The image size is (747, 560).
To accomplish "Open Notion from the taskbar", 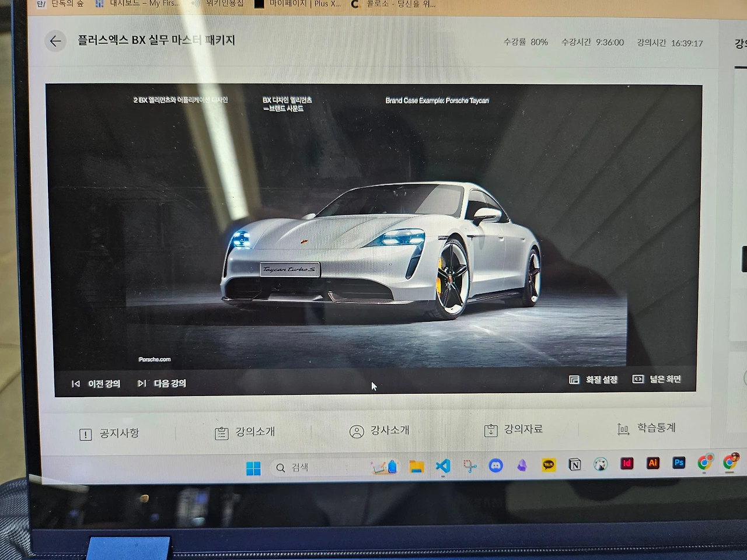I will click(x=575, y=464).
